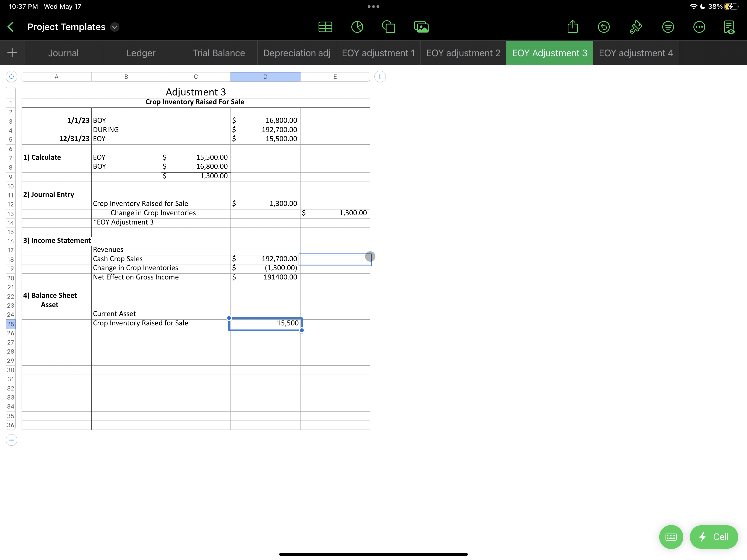Open the insert shape icon
747x560 pixels.
pyautogui.click(x=388, y=27)
